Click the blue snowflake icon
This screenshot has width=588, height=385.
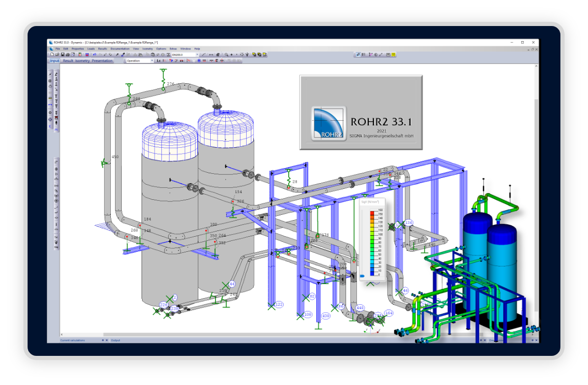pyautogui.click(x=199, y=61)
